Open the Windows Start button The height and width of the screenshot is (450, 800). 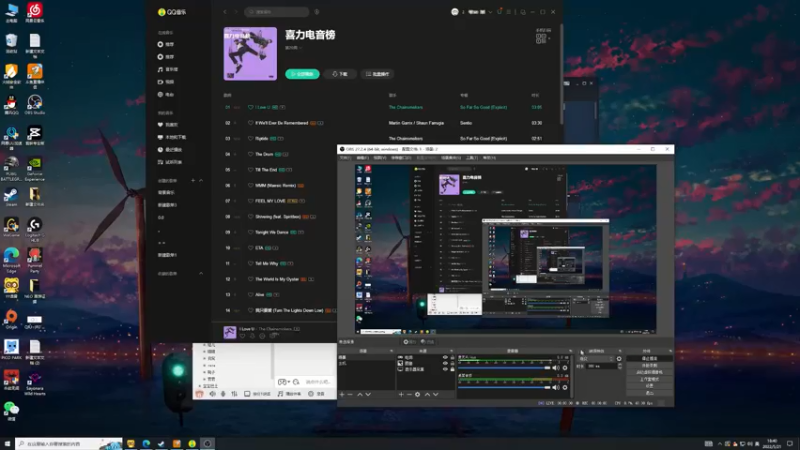7,444
